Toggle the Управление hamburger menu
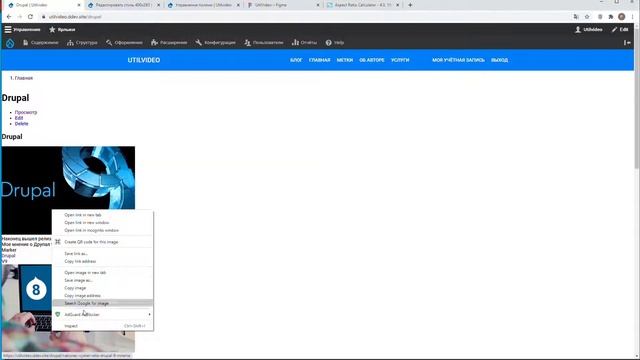 (x=22, y=29)
